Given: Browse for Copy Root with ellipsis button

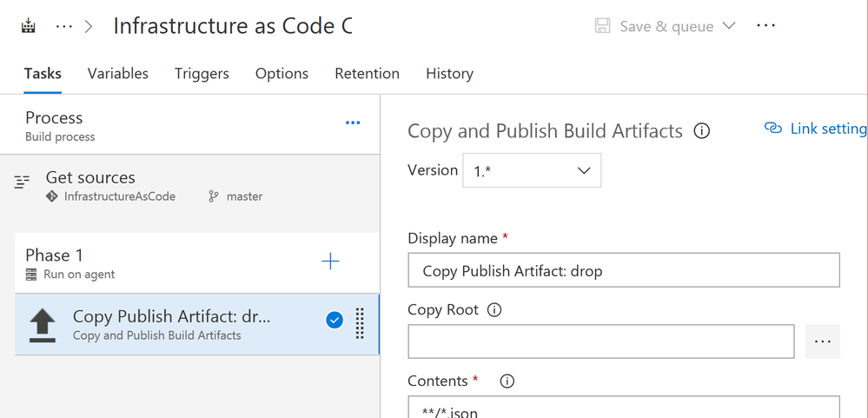Looking at the screenshot, I should tap(823, 342).
